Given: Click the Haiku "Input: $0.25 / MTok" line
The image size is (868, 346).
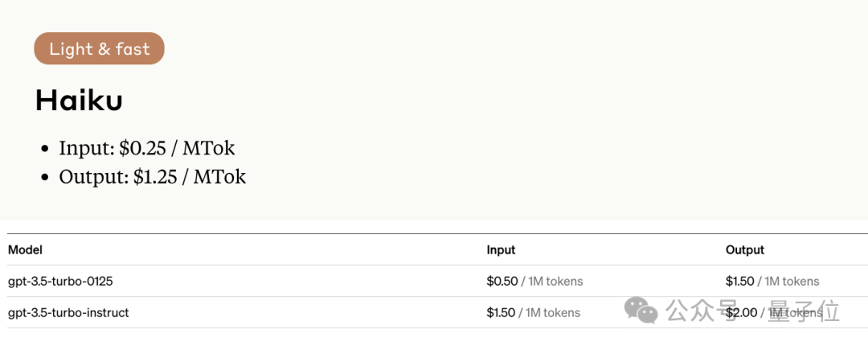Looking at the screenshot, I should [x=146, y=148].
